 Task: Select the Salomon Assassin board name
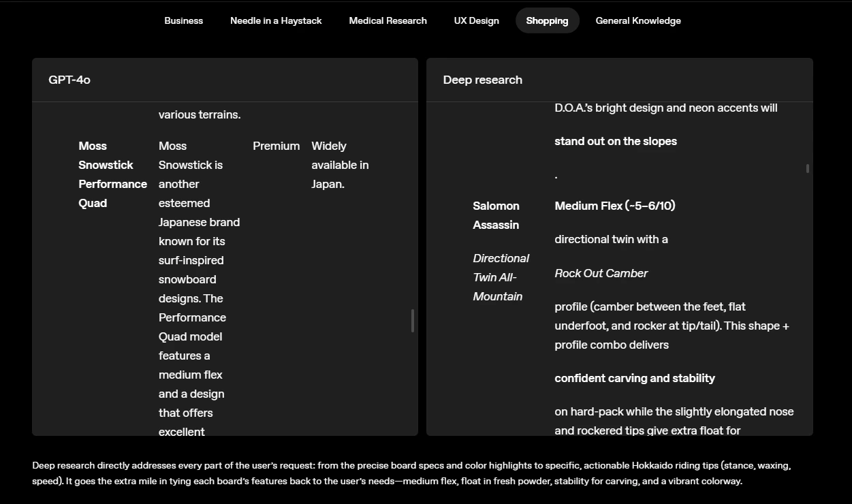496,215
